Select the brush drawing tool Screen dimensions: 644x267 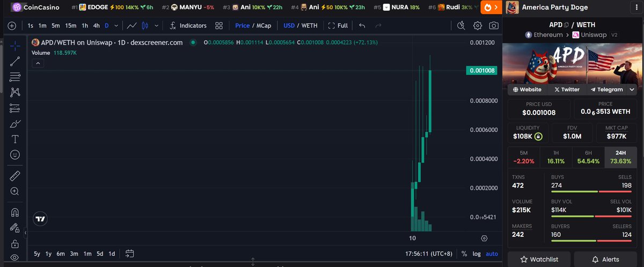point(15,124)
